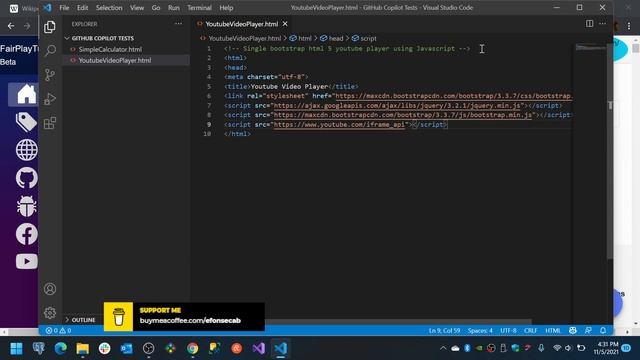Open the Terminal menu
This screenshot has width=640, height=360.
coord(199,8)
